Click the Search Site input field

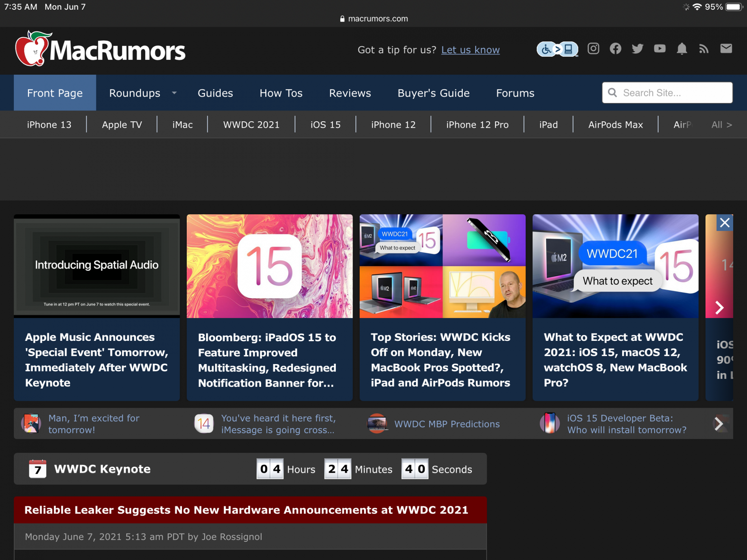(667, 93)
